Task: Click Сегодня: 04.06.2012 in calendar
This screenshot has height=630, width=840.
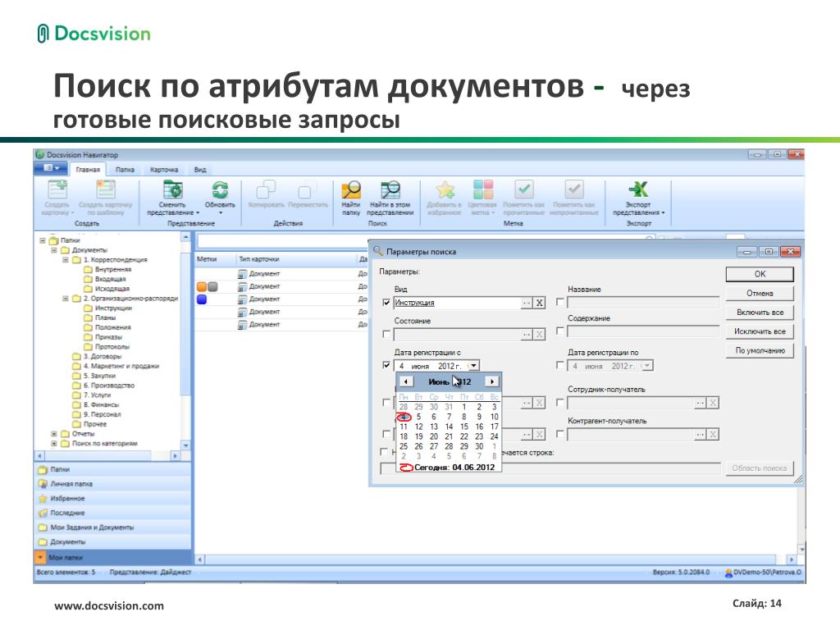Action: (449, 468)
